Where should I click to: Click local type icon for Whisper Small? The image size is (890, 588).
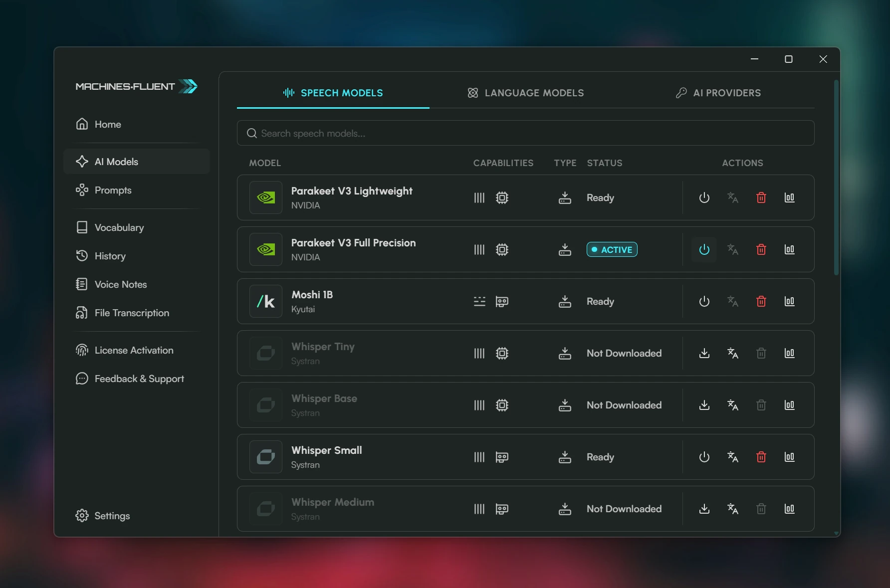pos(565,457)
